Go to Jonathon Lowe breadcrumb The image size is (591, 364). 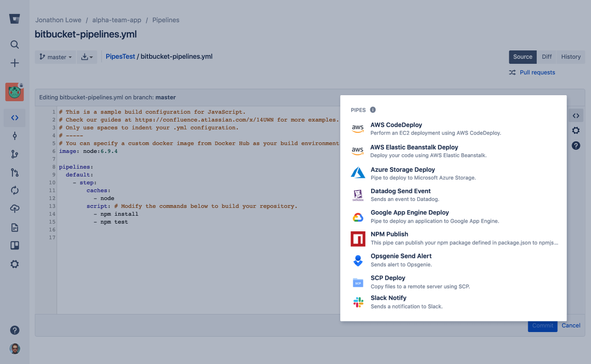(x=58, y=20)
